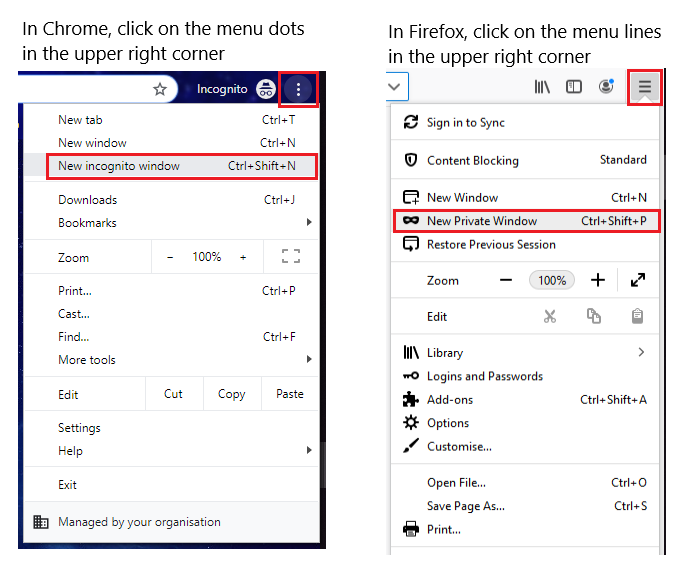
Task: Click the Chrome three-dot menu button
Action: pyautogui.click(x=298, y=89)
